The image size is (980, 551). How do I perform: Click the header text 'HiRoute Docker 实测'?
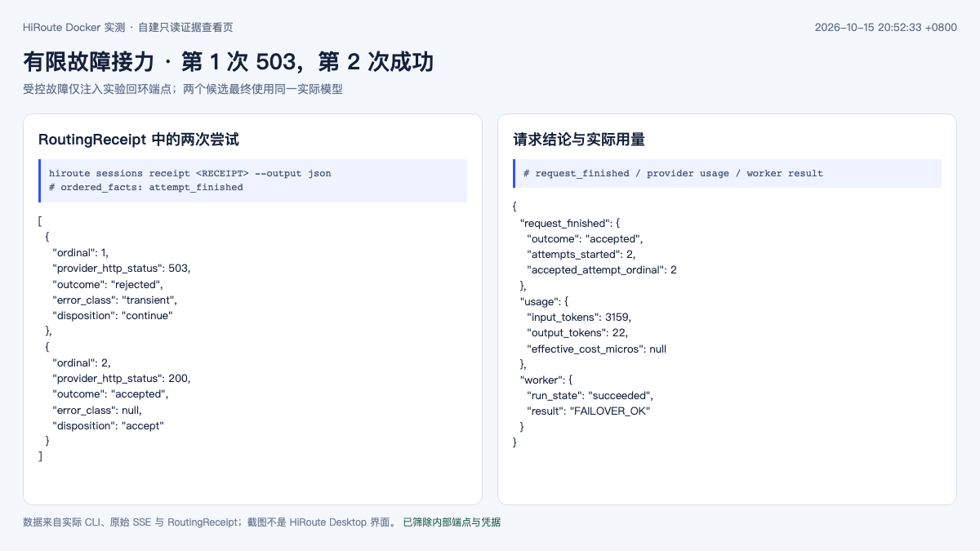point(74,27)
